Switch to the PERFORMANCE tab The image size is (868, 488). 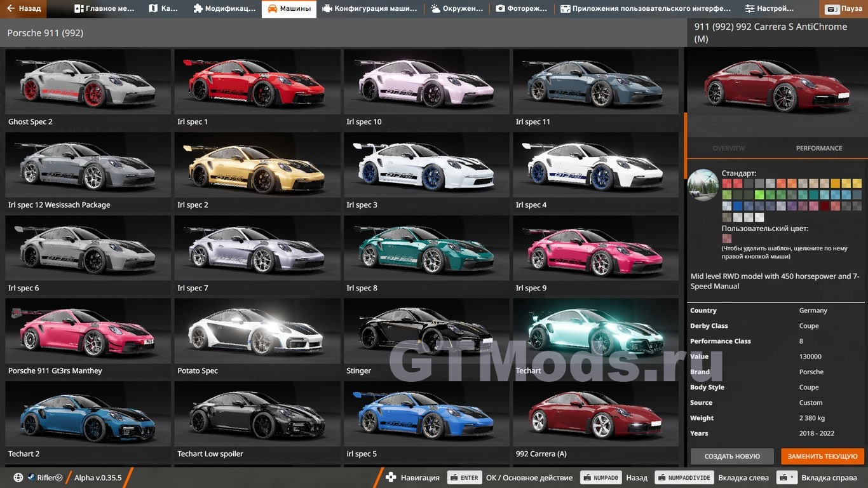[818, 148]
